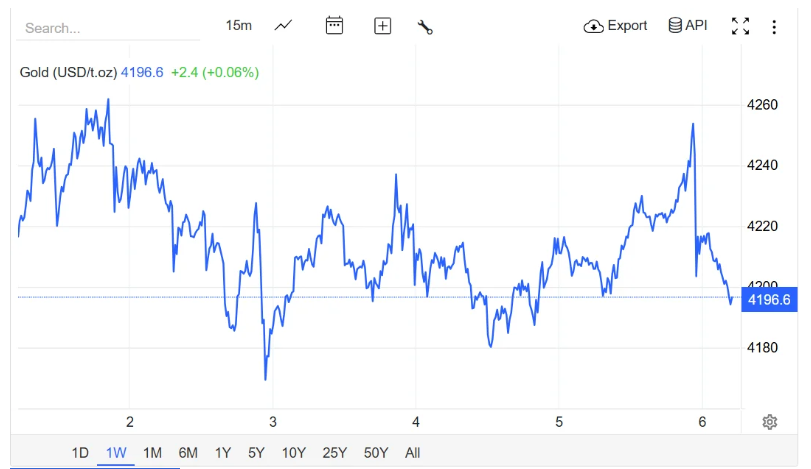Viewport: 811px width, 469px height.
Task: Click the 4196.6 current price label
Action: tap(768, 300)
